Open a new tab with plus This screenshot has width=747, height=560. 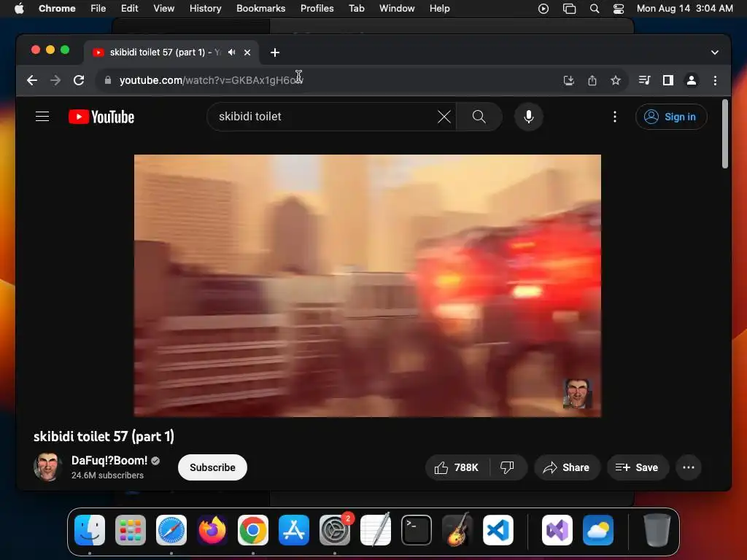tap(275, 52)
